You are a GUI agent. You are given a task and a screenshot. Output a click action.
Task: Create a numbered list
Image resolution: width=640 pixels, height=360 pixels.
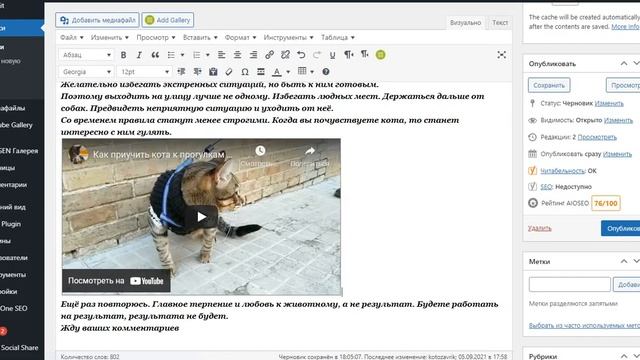(196, 55)
